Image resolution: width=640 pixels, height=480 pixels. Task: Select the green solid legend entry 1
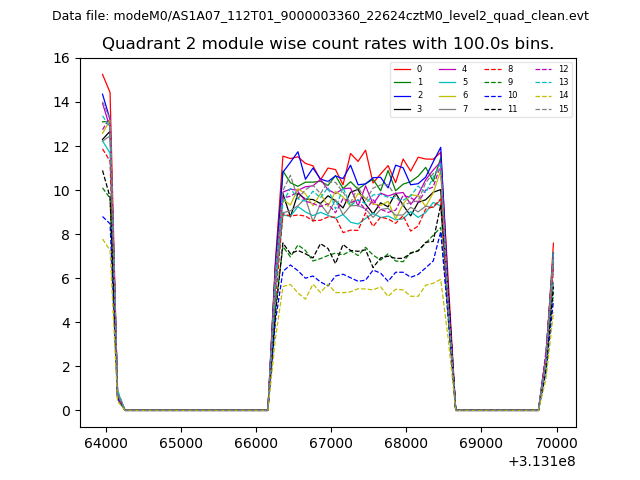point(408,82)
